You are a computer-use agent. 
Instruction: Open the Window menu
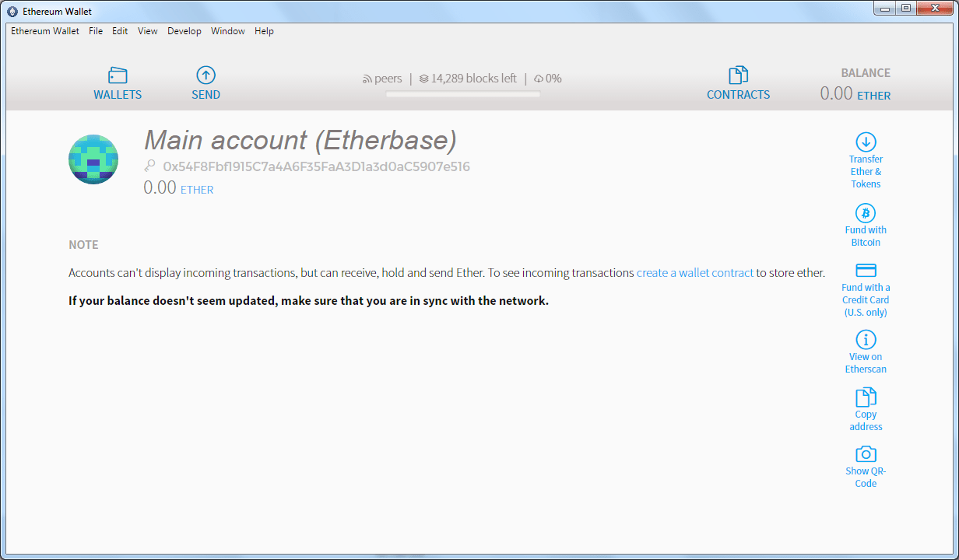pyautogui.click(x=227, y=31)
